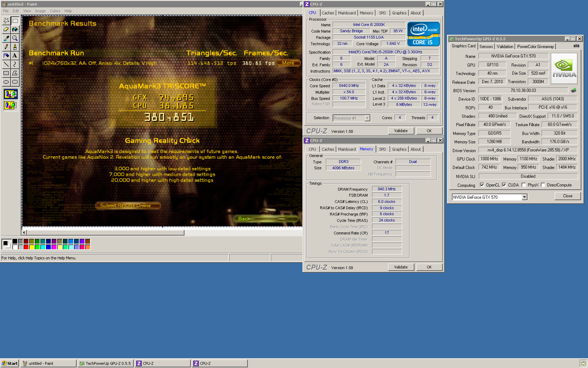Click the Close button in GPU-Z
This screenshot has height=368, width=588.
[568, 196]
